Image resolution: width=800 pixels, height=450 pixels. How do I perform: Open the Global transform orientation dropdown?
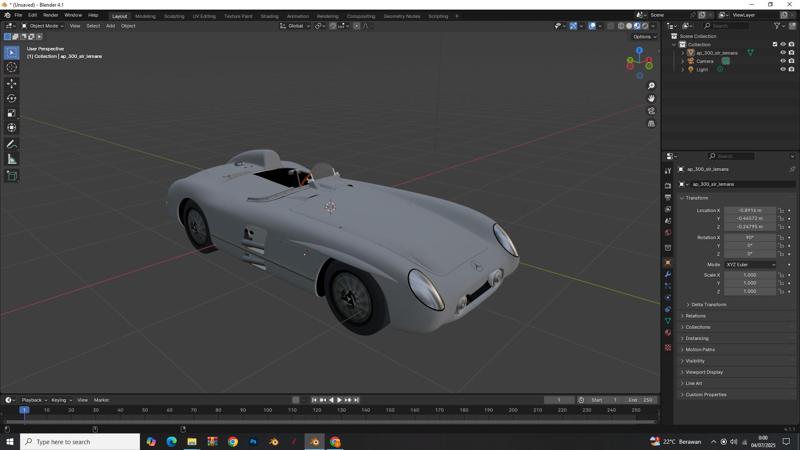(x=295, y=26)
